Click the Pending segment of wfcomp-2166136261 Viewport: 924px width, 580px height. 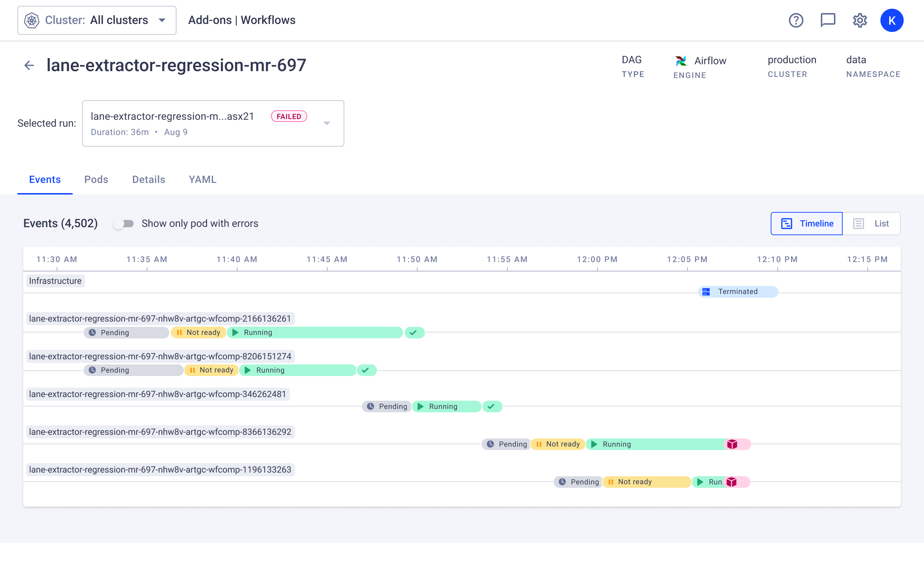(x=126, y=333)
